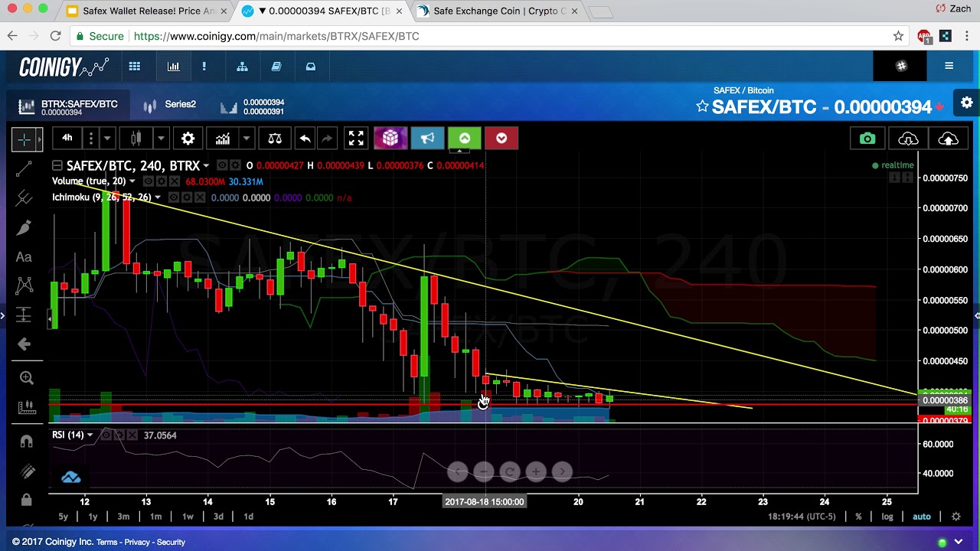
Task: Select the pitchfork drawing tool
Action: click(x=24, y=198)
